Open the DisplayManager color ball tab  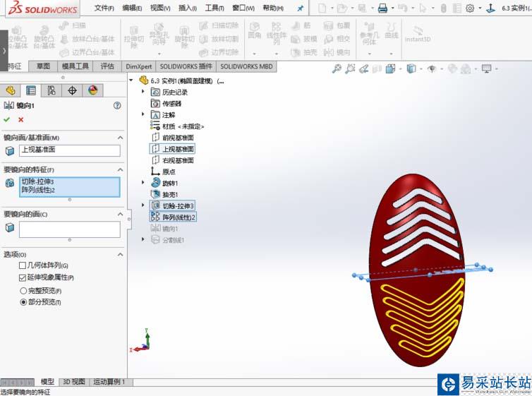[x=92, y=90]
